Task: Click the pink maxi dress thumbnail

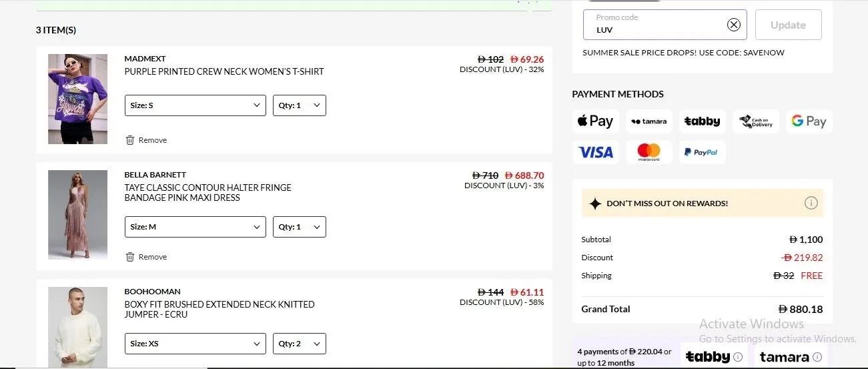Action: tap(77, 215)
